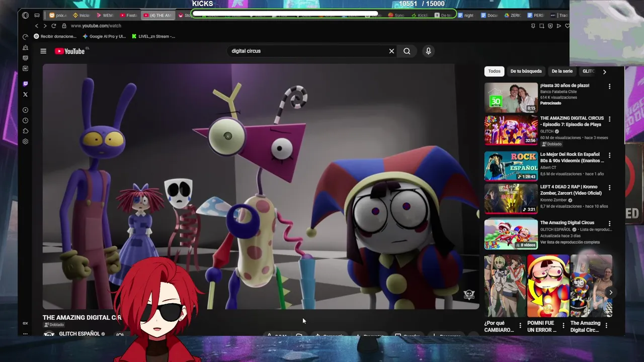Click the YouTube logo
Screen dimensions: 644x362
coord(70,51)
